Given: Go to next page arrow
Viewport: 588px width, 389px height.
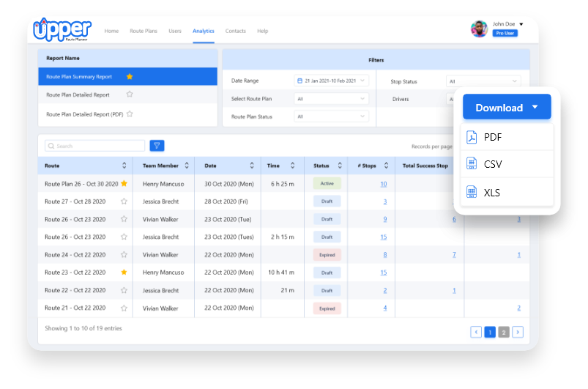Looking at the screenshot, I should [x=518, y=332].
